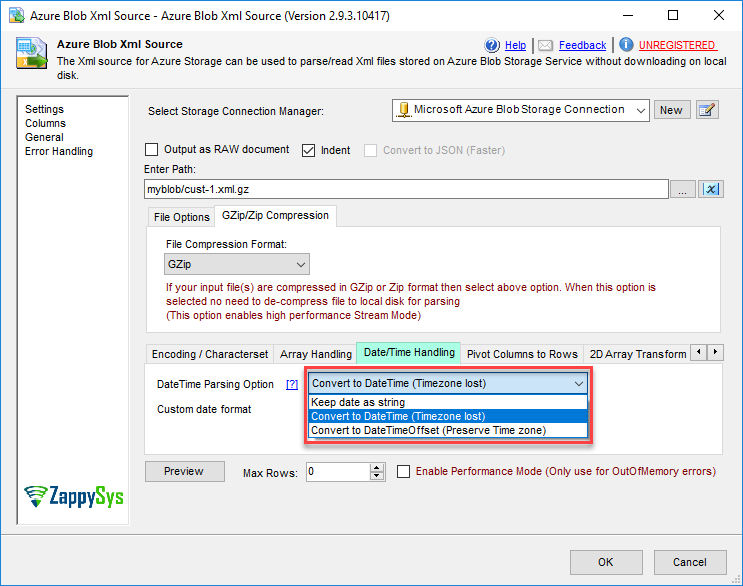Viewport: 743px width, 586px height.
Task: Select Keep date as string option
Action: [x=448, y=402]
